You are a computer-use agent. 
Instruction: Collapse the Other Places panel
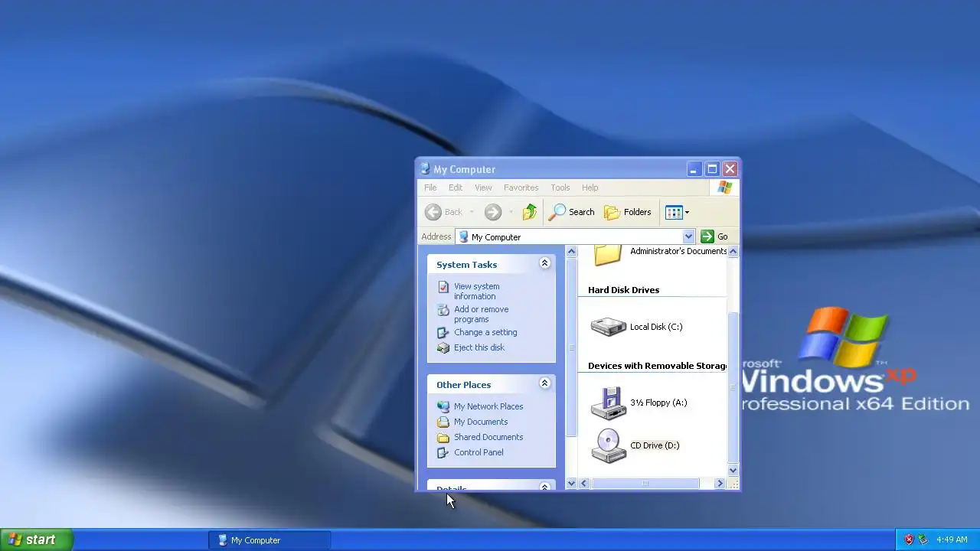[545, 383]
